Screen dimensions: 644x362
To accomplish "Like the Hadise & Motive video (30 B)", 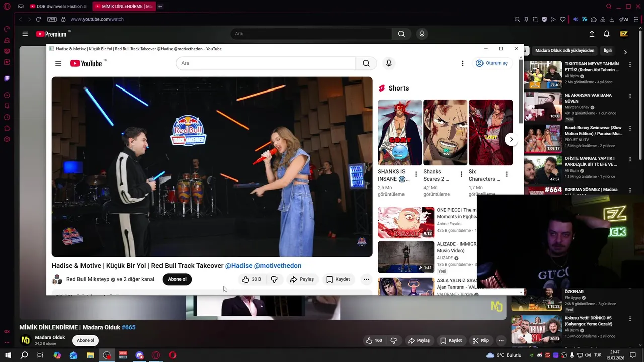I will (251, 279).
